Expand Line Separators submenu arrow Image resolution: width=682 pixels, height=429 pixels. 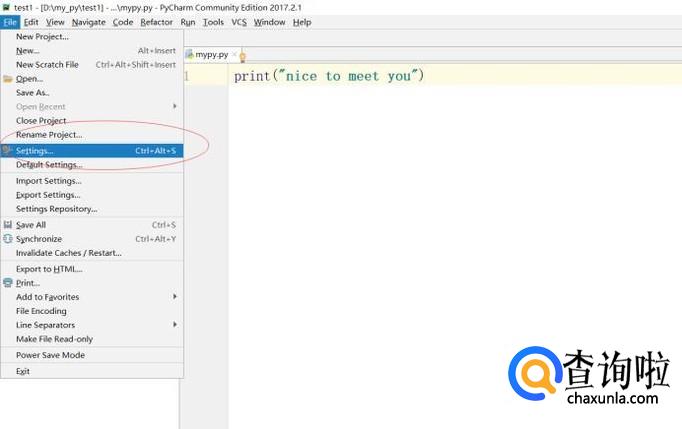[x=175, y=324]
